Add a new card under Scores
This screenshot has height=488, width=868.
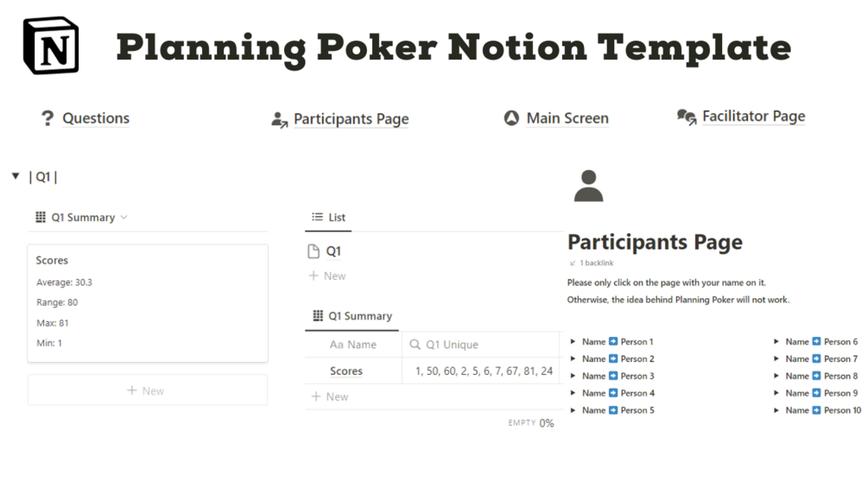(x=147, y=390)
